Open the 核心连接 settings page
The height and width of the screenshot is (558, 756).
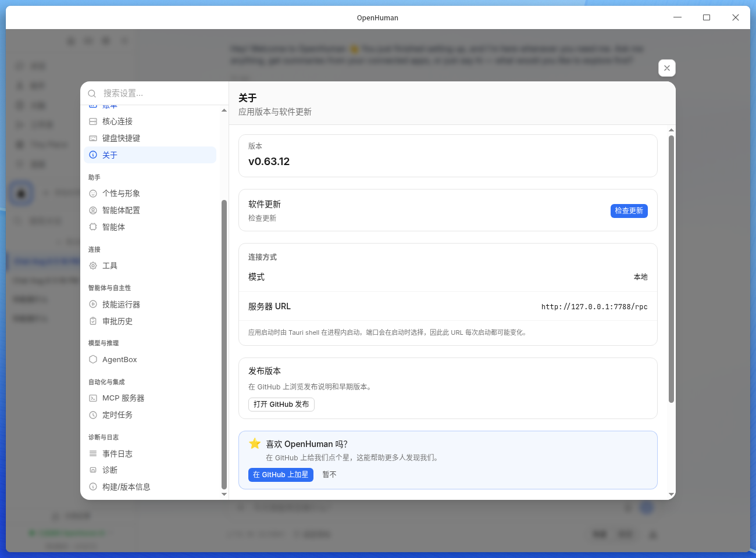pos(150,121)
